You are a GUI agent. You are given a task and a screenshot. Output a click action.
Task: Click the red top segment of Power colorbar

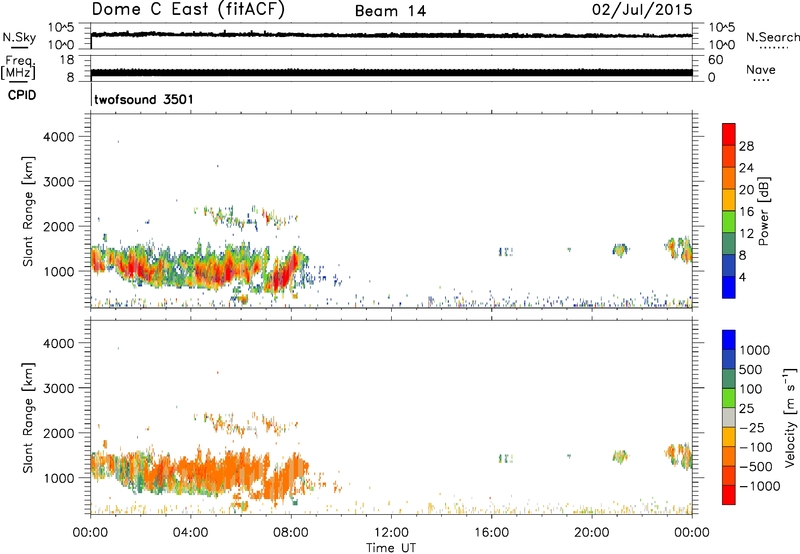[729, 134]
